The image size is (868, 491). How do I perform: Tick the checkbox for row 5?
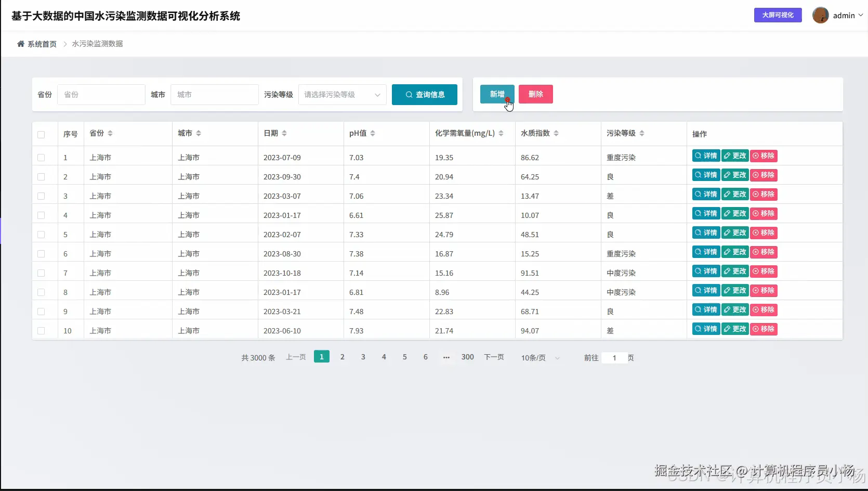click(41, 235)
